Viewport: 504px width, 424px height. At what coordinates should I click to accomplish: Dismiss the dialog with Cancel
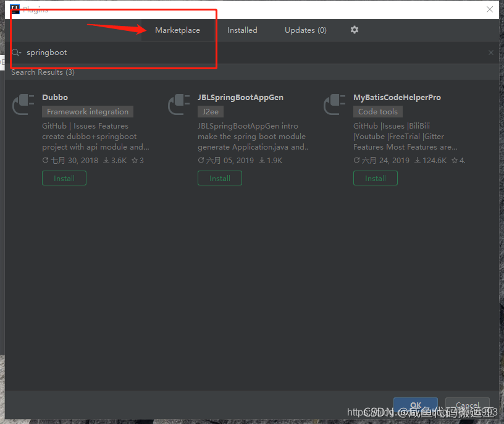(468, 405)
